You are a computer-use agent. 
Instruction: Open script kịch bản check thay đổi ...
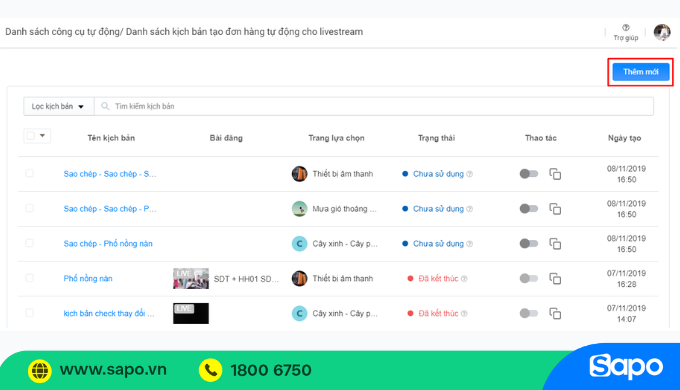point(109,314)
